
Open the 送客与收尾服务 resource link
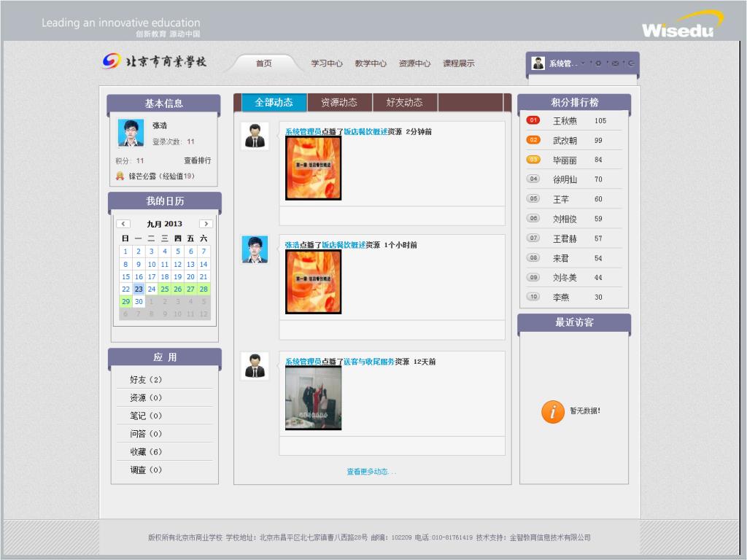pos(369,362)
